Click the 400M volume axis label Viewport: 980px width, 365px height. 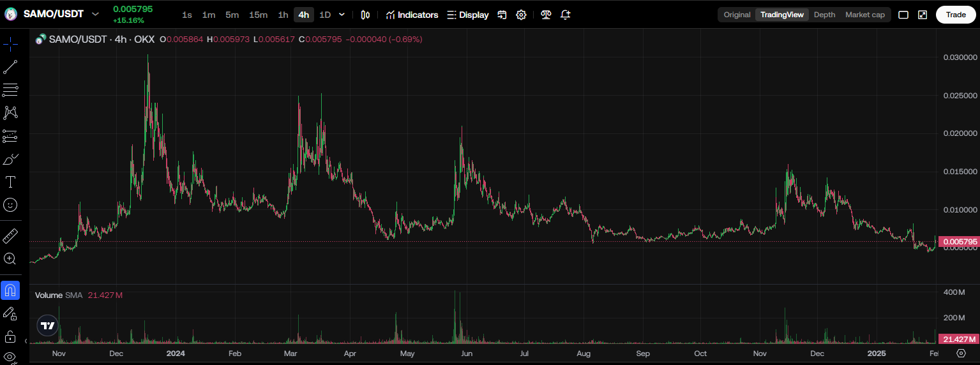[954, 292]
